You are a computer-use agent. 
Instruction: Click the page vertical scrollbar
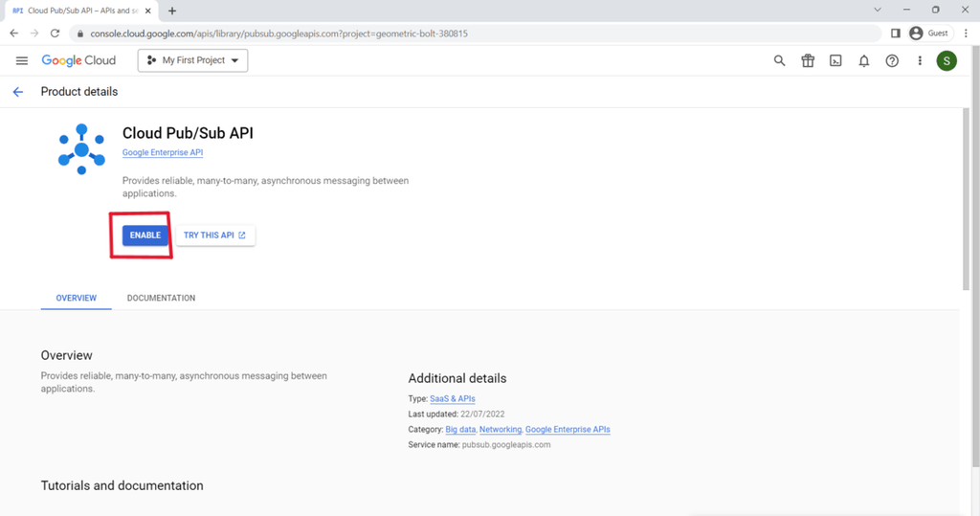(964, 201)
